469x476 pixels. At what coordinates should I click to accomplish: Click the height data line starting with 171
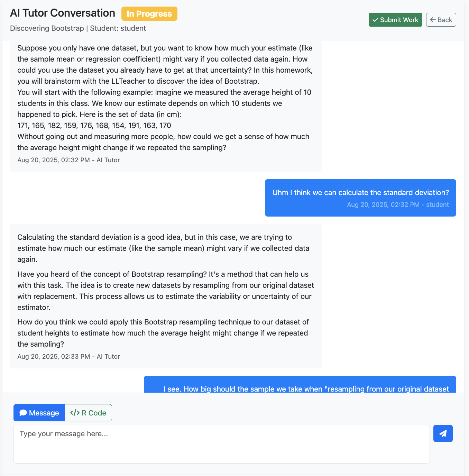tap(94, 125)
